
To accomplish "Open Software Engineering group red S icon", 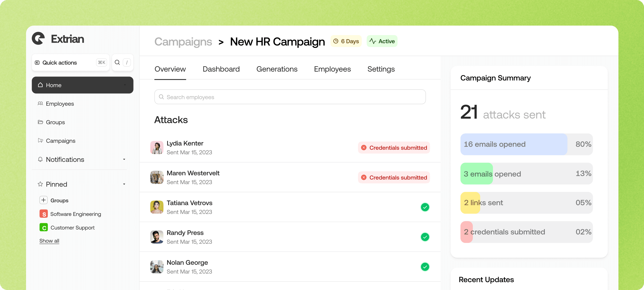I will pos(44,214).
